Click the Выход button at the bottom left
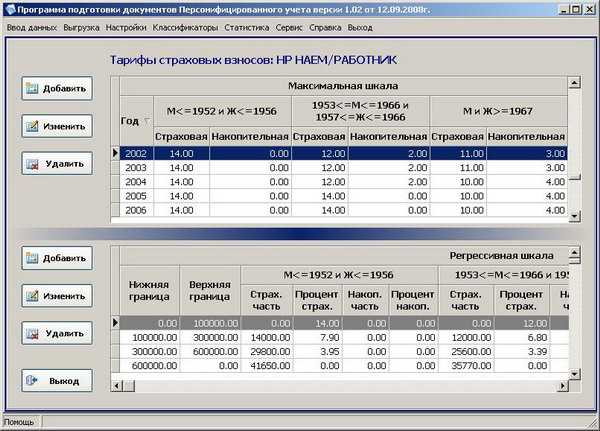This screenshot has height=431, width=600. coord(57,380)
